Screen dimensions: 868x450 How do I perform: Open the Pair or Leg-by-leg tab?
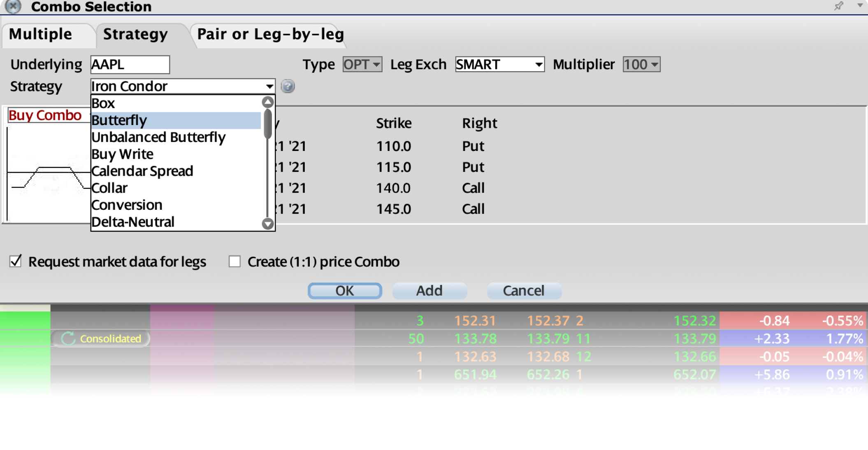[x=270, y=35]
